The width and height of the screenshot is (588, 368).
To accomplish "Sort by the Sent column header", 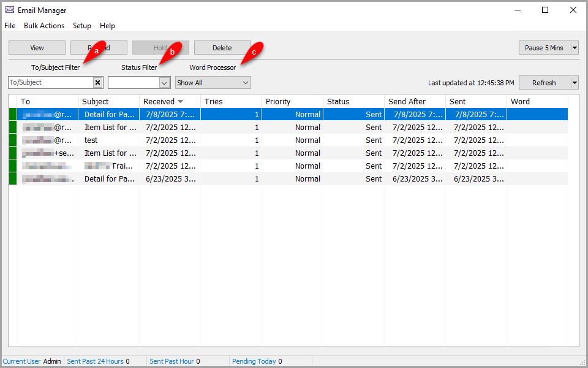I will click(477, 101).
